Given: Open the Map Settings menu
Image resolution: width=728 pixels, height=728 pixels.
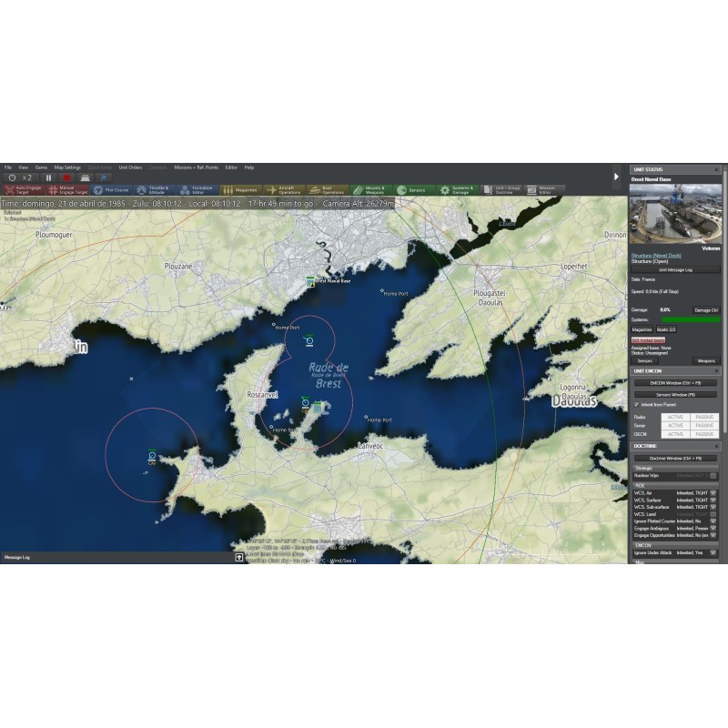Looking at the screenshot, I should coord(67,167).
